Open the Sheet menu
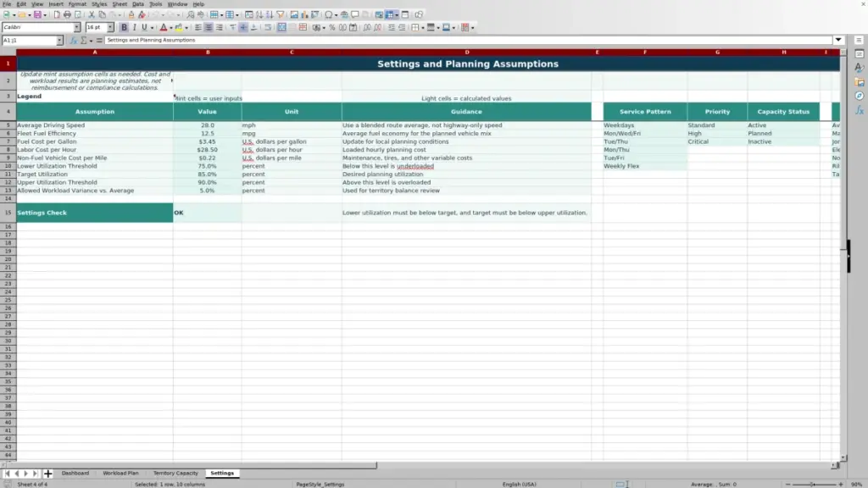Image resolution: width=868 pixels, height=488 pixels. click(120, 4)
